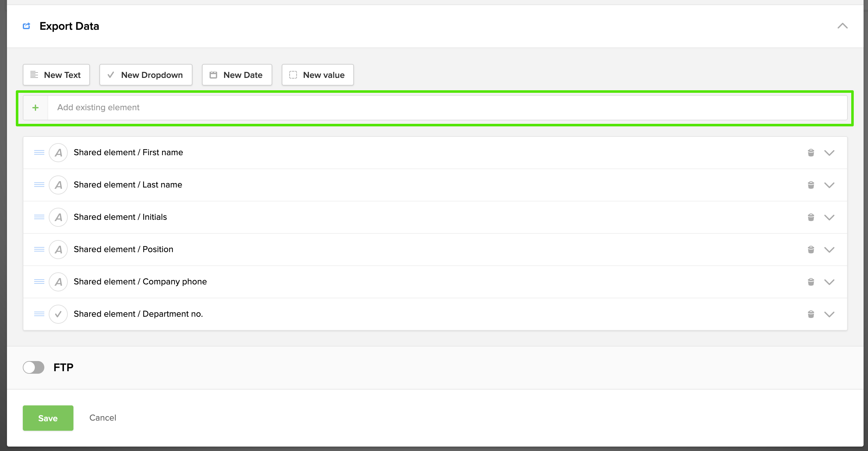Delete the Department no. element with trash icon
The image size is (868, 451).
click(x=811, y=314)
